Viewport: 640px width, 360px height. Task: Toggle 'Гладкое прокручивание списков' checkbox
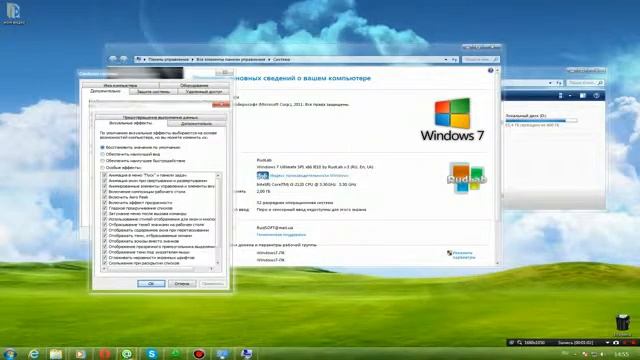tap(105, 208)
